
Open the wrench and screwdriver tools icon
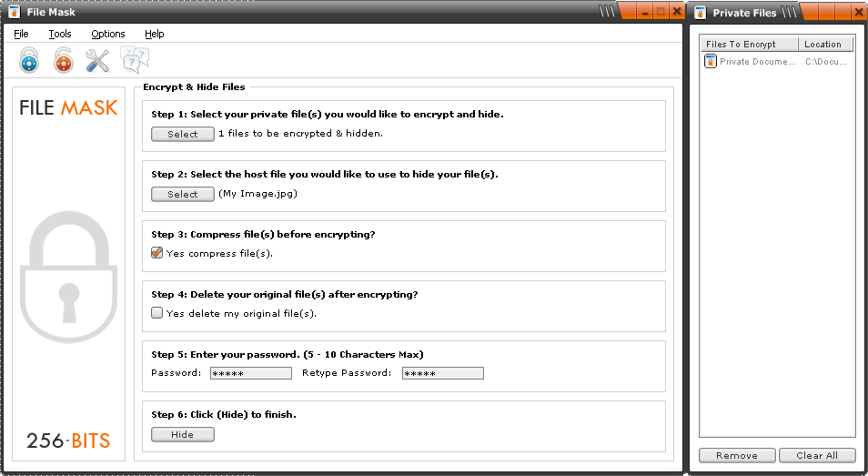97,60
